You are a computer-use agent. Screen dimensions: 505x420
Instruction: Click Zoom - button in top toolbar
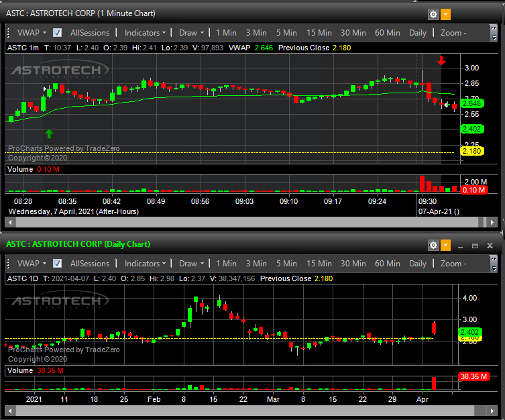coord(453,33)
